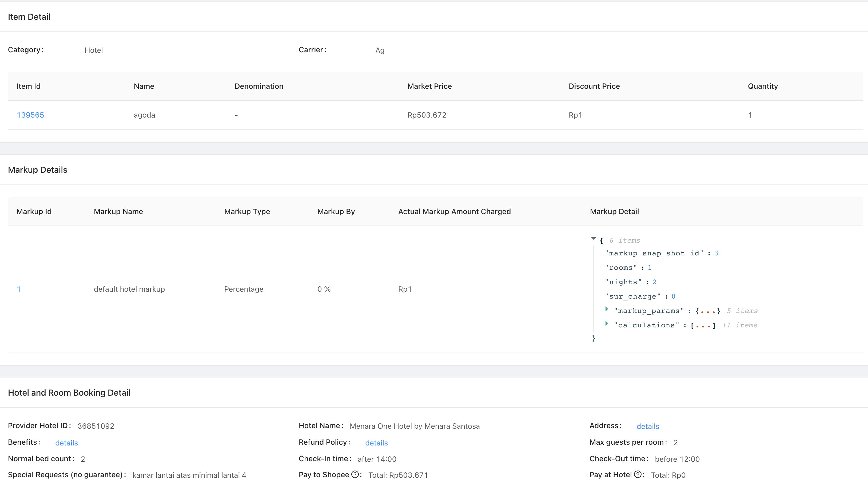The height and width of the screenshot is (490, 868).
Task: Click the default hotel markup name cell
Action: (129, 289)
